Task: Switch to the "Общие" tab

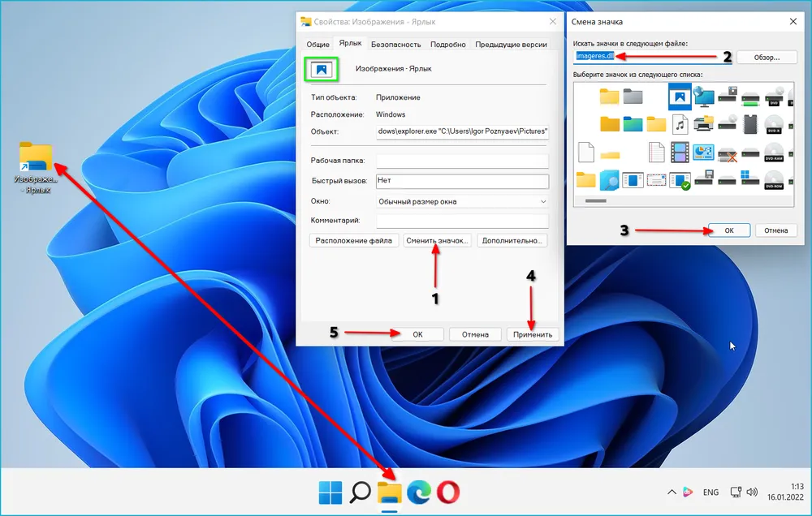Action: [317, 45]
